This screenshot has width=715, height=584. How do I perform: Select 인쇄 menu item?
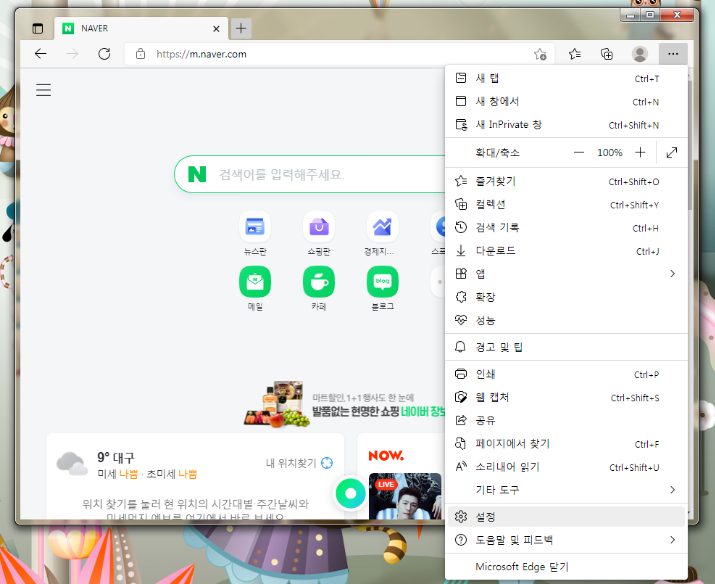[566, 374]
